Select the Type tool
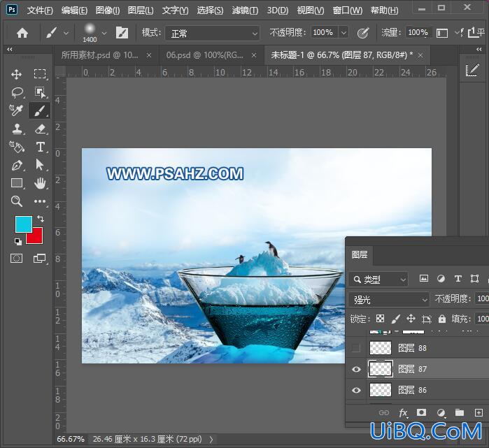This screenshot has width=489, height=448. tap(41, 147)
